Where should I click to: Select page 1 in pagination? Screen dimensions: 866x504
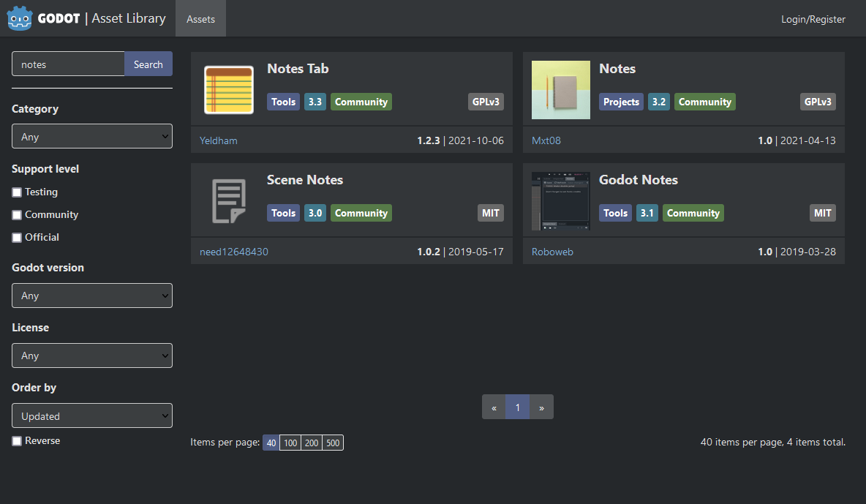tap(518, 407)
